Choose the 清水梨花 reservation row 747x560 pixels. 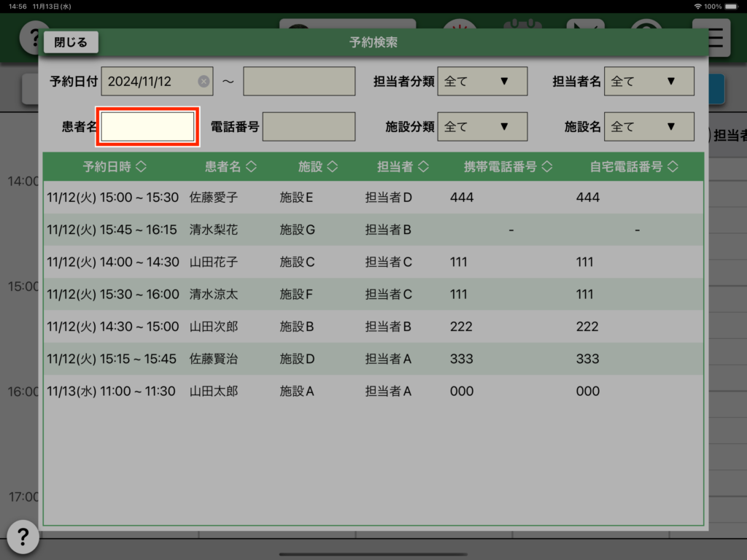point(373,230)
